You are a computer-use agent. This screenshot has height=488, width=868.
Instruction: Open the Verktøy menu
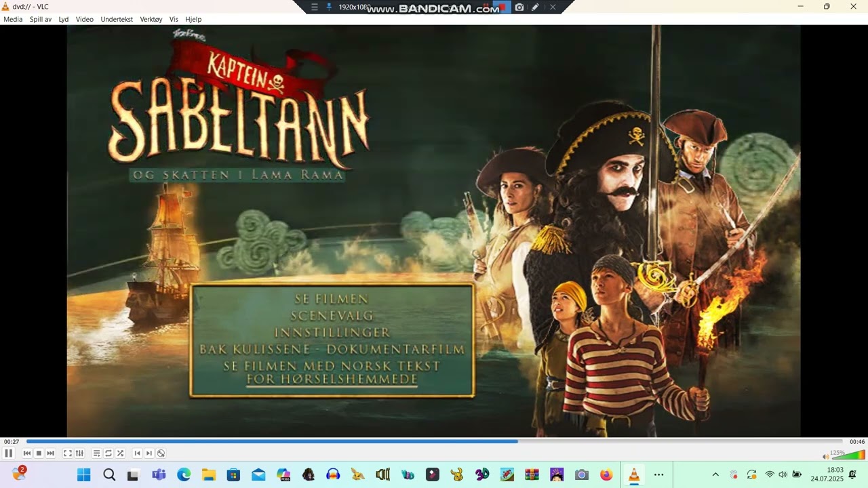(x=151, y=19)
